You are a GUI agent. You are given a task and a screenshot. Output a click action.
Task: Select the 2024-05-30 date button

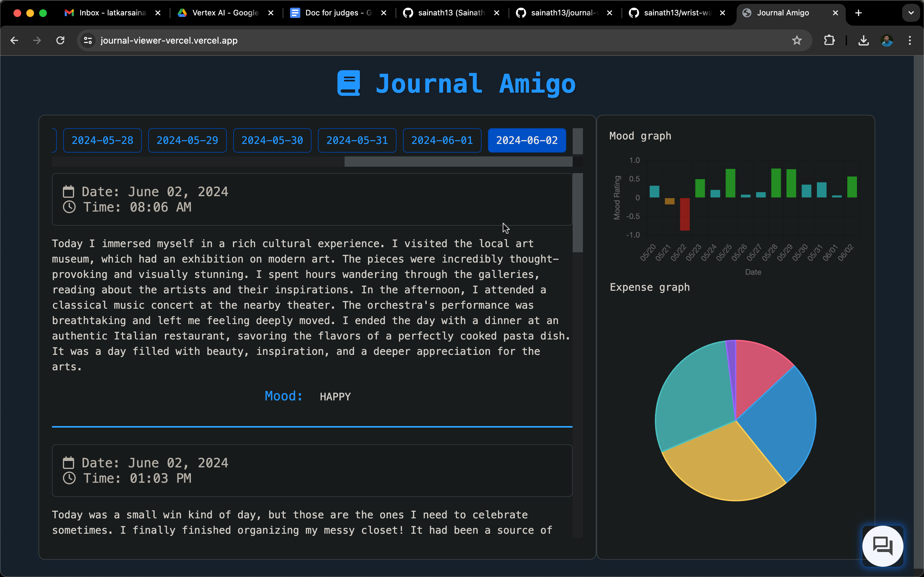272,140
